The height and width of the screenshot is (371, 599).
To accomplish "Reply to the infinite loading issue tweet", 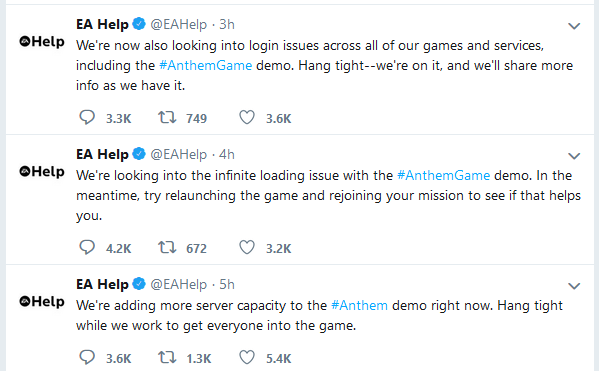I will tap(87, 248).
